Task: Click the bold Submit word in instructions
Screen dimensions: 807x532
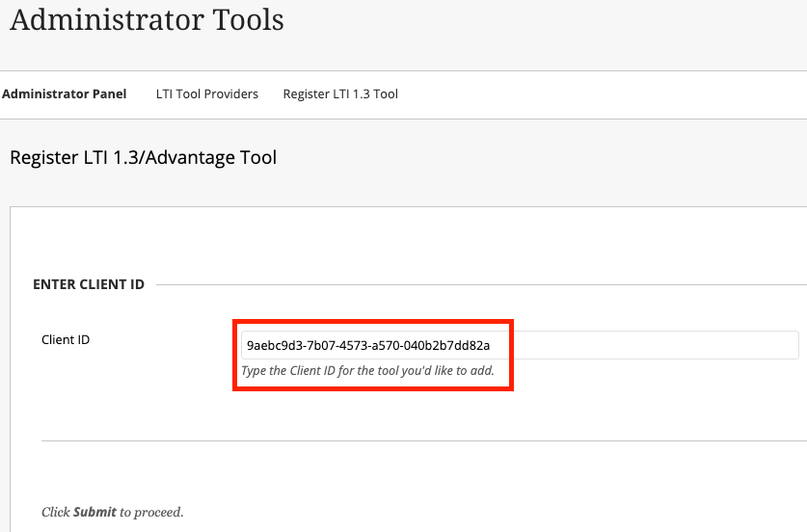Action: 94,512
